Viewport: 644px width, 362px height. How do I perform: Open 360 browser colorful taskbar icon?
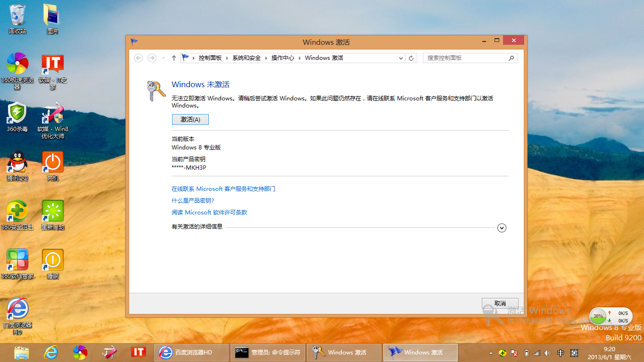(80, 352)
